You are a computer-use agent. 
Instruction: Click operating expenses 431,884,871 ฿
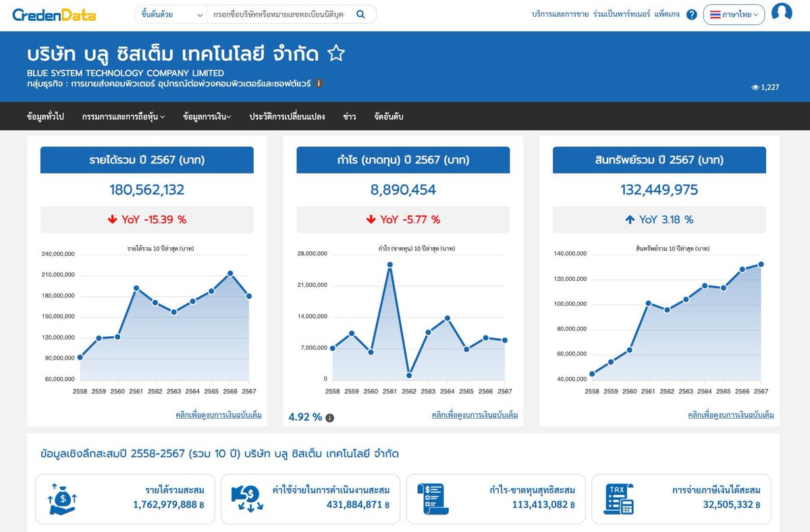coord(358,504)
